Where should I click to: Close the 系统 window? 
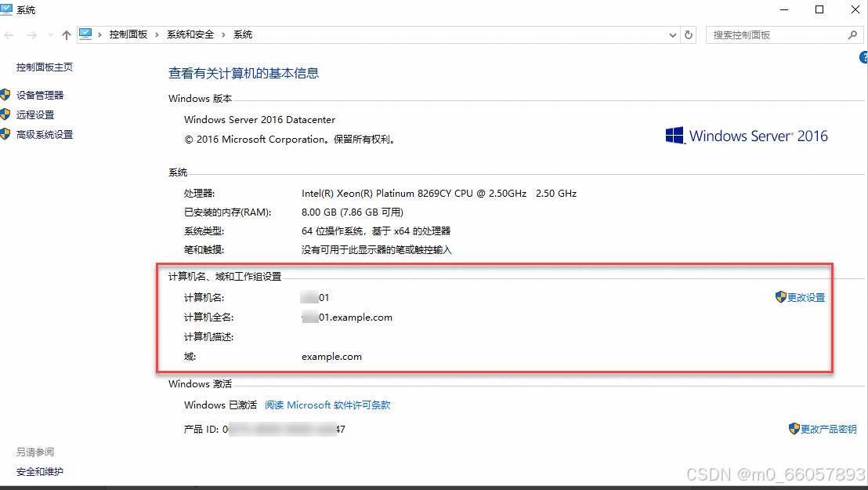855,10
